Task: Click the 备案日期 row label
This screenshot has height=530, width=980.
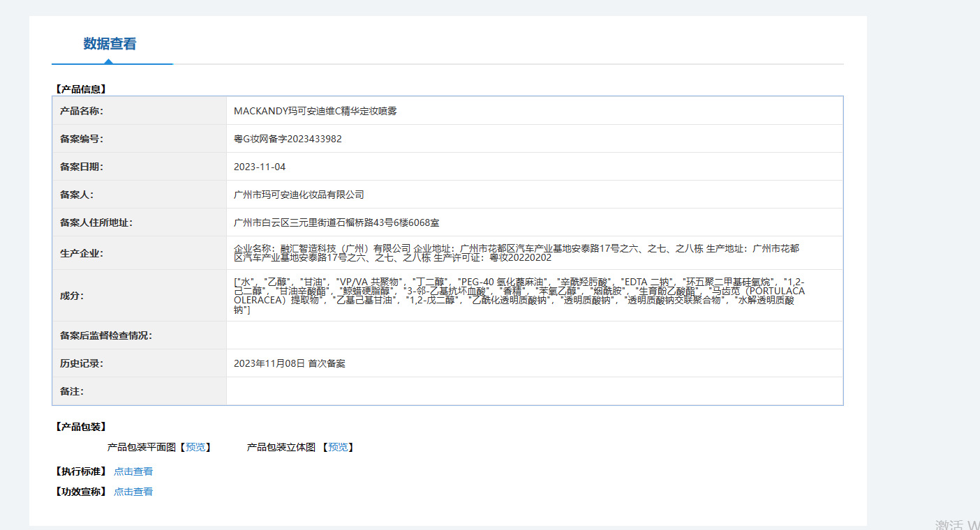Action: [82, 167]
